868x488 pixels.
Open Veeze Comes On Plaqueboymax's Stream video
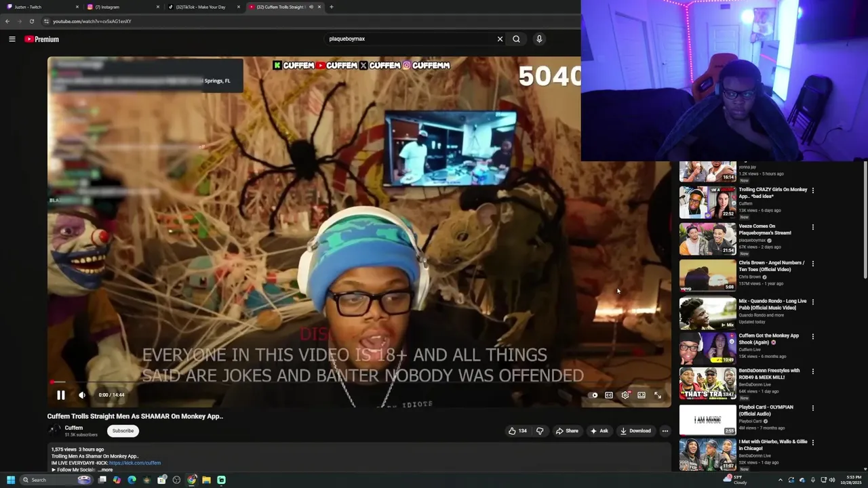765,229
